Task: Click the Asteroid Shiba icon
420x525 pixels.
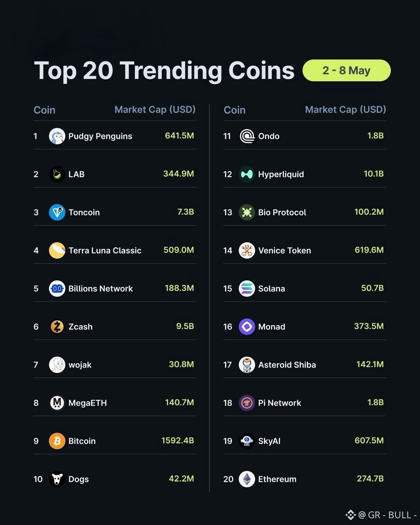Action: 247,365
